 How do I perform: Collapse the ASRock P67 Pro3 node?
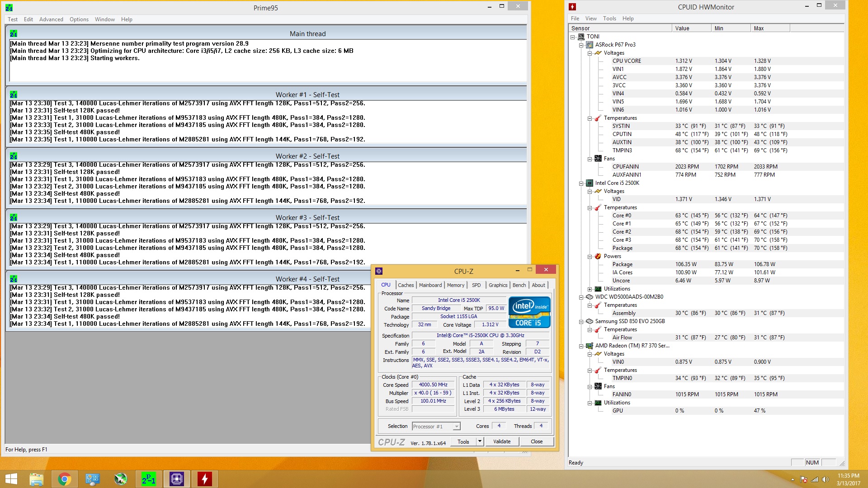click(x=581, y=45)
